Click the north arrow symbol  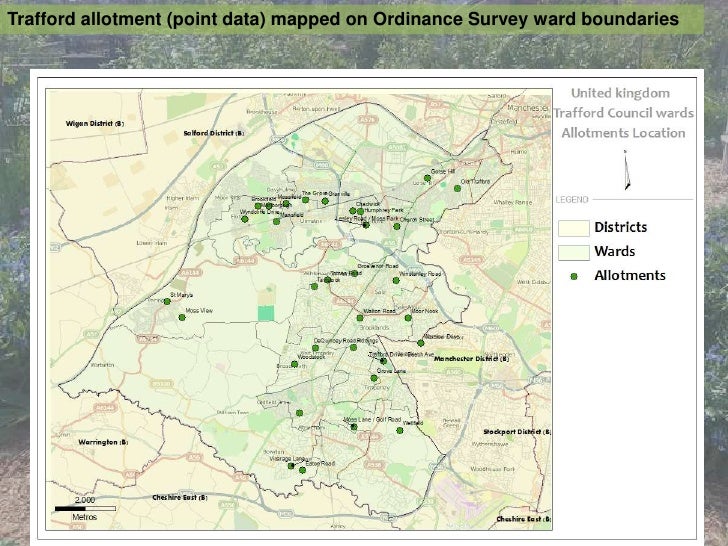(x=627, y=170)
